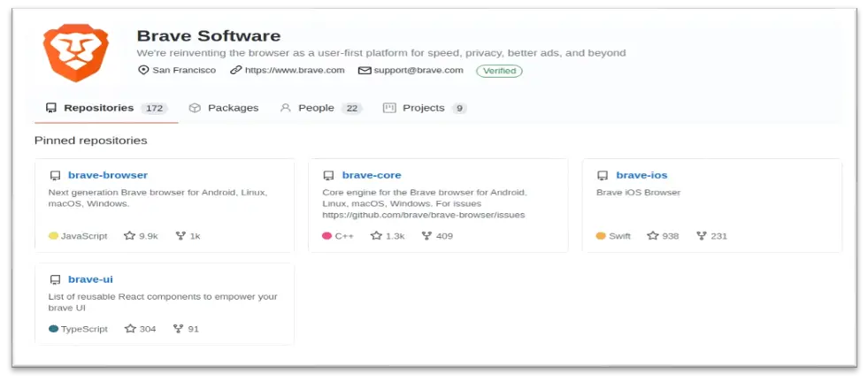This screenshot has height=381, width=868.
Task: Click the star icon on brave-browser
Action: 129,236
